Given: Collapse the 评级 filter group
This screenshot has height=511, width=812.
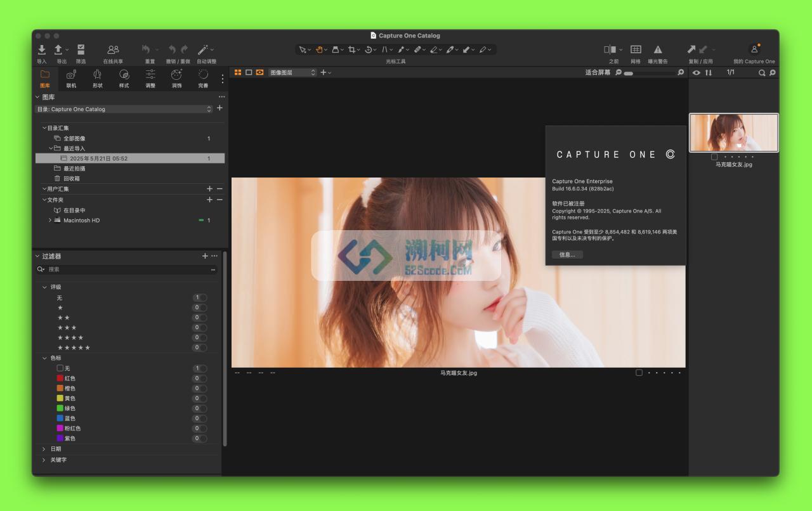Looking at the screenshot, I should pyautogui.click(x=44, y=287).
